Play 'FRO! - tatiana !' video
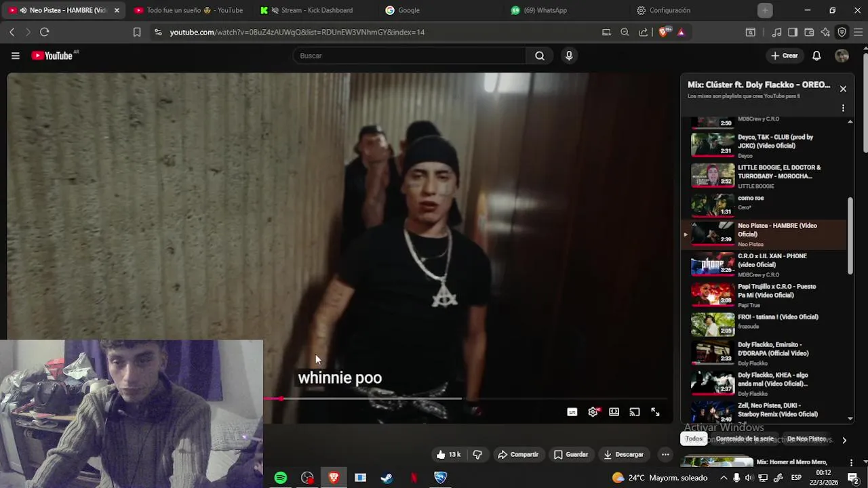 coord(765,324)
